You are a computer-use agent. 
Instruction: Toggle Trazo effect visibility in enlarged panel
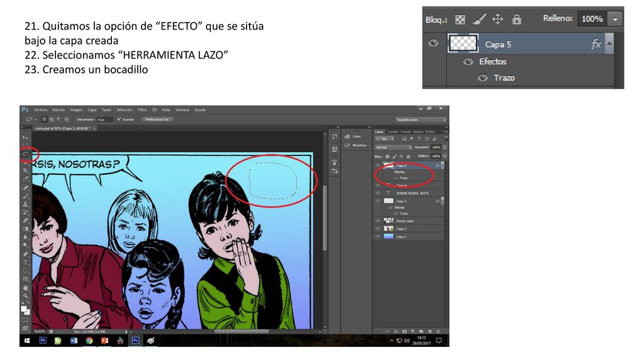482,78
